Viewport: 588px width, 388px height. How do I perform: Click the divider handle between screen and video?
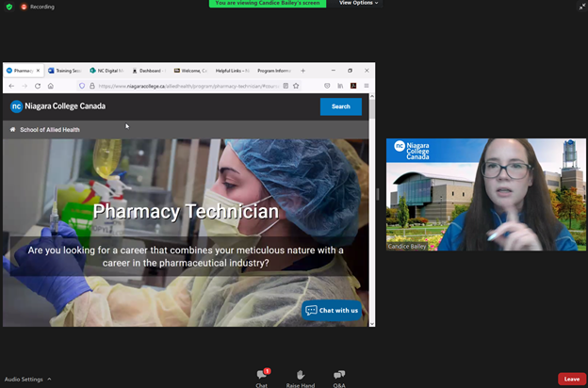(x=378, y=194)
